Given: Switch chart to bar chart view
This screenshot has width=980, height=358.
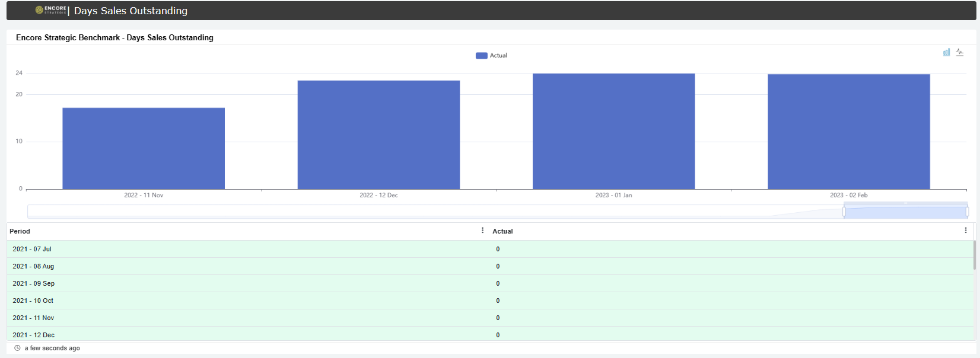Looking at the screenshot, I should [x=947, y=52].
